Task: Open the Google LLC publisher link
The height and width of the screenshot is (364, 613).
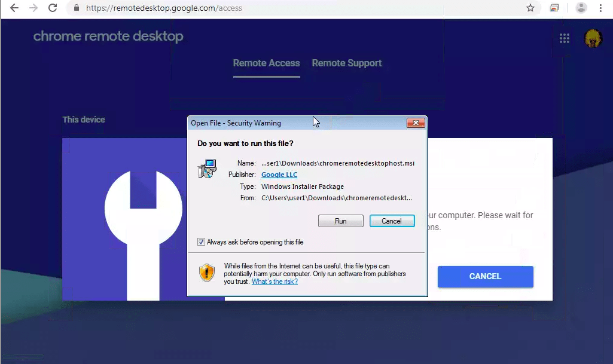Action: point(279,175)
